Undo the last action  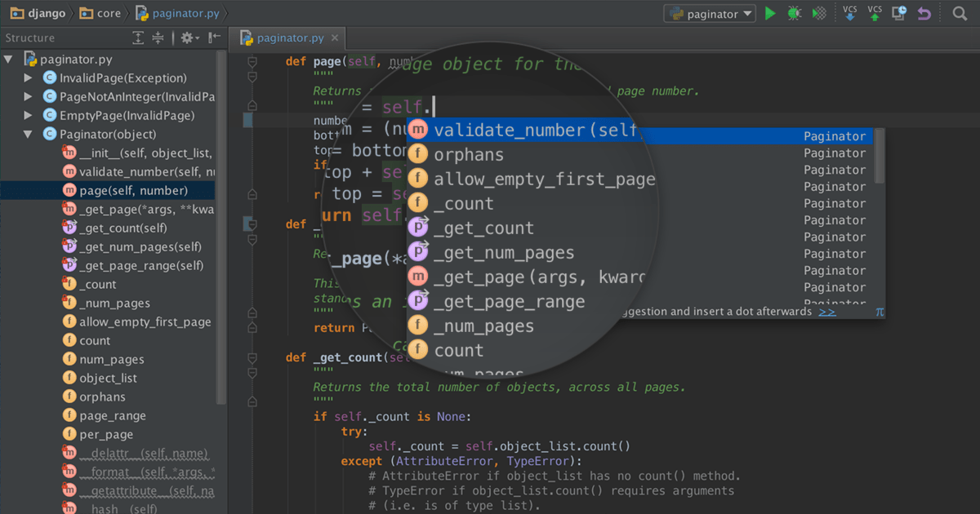(x=923, y=13)
